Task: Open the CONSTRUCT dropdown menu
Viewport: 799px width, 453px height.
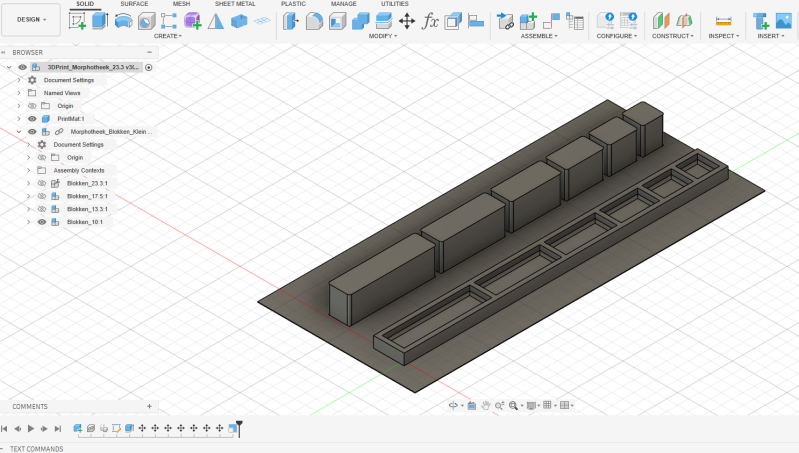Action: pyautogui.click(x=673, y=36)
